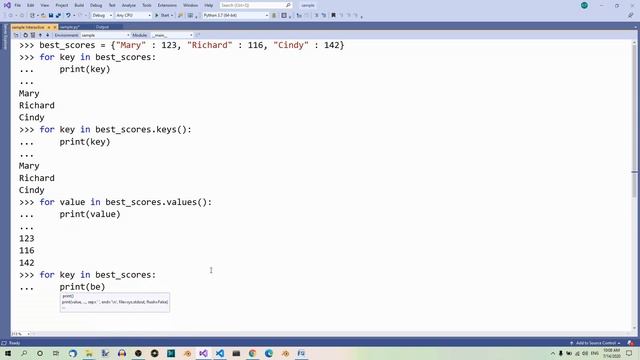Click the Undo toolbar icon

click(68, 15)
